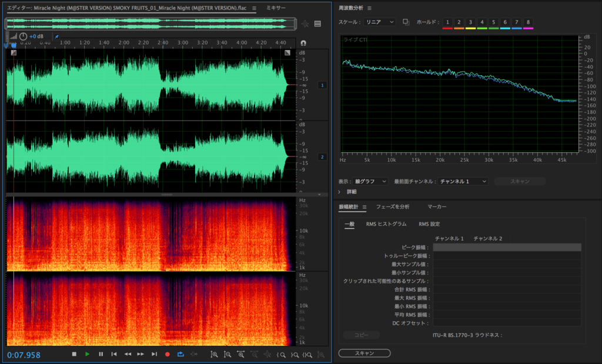Click hold button 5

tap(493, 22)
